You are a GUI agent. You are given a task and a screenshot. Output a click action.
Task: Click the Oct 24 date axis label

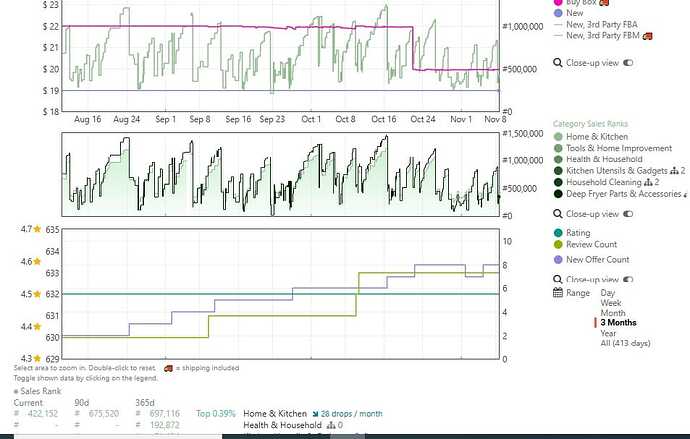(422, 119)
